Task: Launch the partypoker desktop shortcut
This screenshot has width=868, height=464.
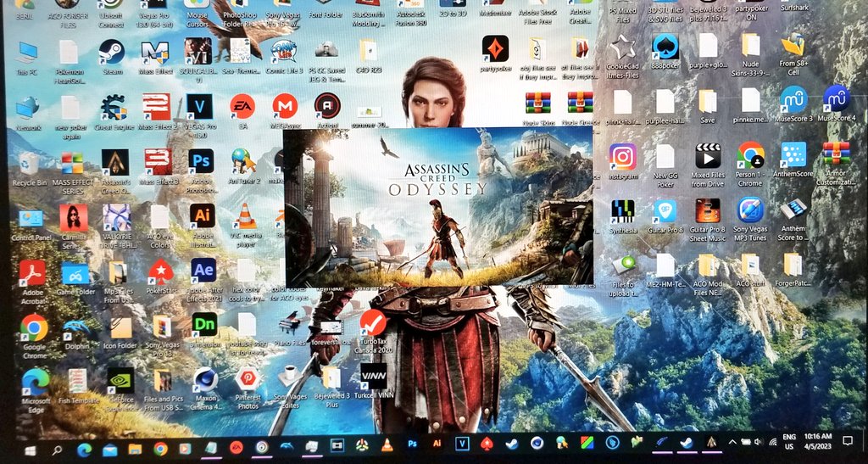Action: coord(495,49)
